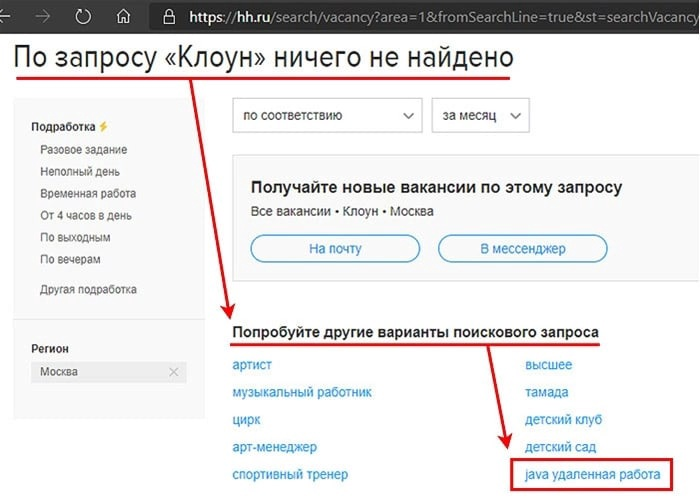Remove Москва region with the X icon
700x499 pixels.
(174, 372)
